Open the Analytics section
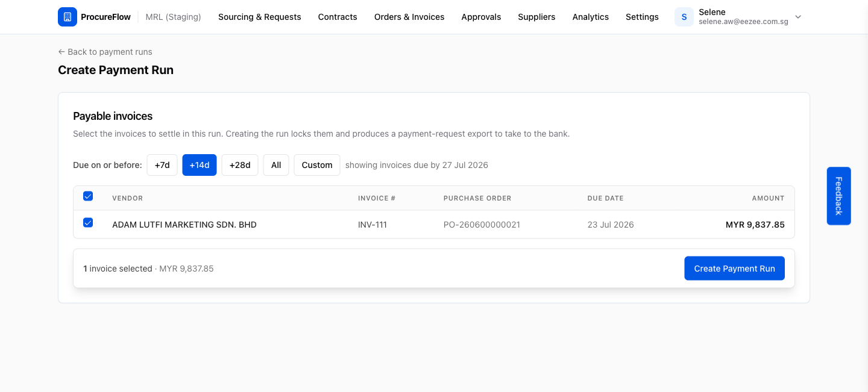 click(591, 17)
